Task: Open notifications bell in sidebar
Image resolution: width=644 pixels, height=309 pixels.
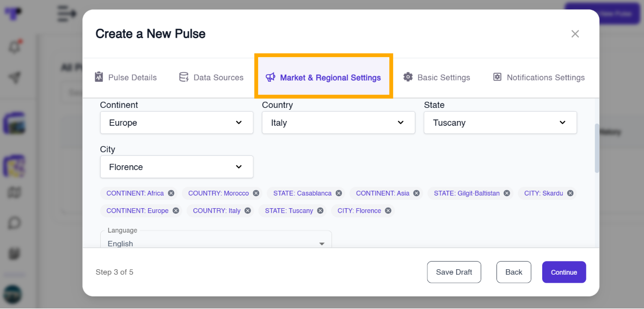Action: pos(14,47)
